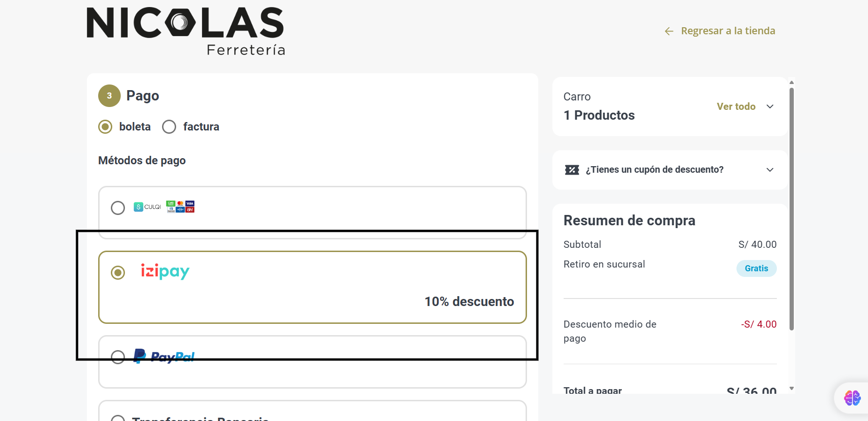Click the Gratis badge
The height and width of the screenshot is (421, 868).
pyautogui.click(x=756, y=268)
